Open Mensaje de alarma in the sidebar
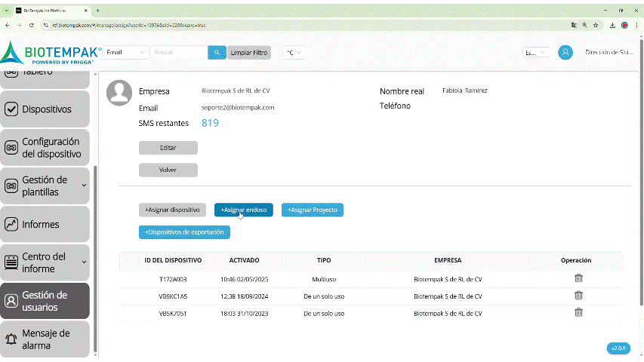The height and width of the screenshot is (362, 644). coord(45,339)
